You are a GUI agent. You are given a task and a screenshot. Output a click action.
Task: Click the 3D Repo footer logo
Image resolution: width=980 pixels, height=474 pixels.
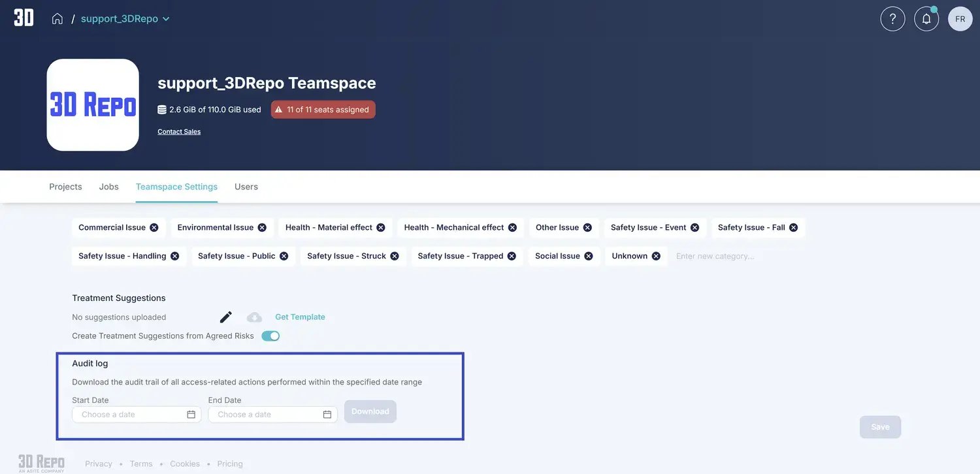click(41, 463)
